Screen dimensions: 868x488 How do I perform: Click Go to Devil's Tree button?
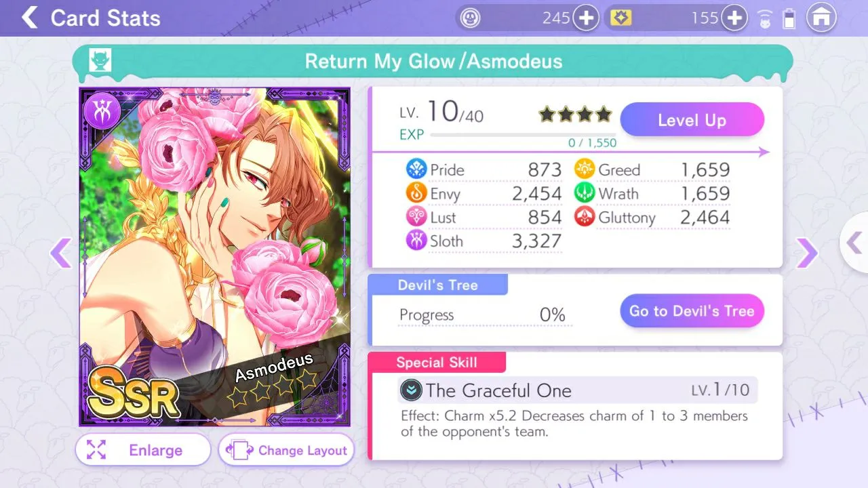tap(692, 311)
